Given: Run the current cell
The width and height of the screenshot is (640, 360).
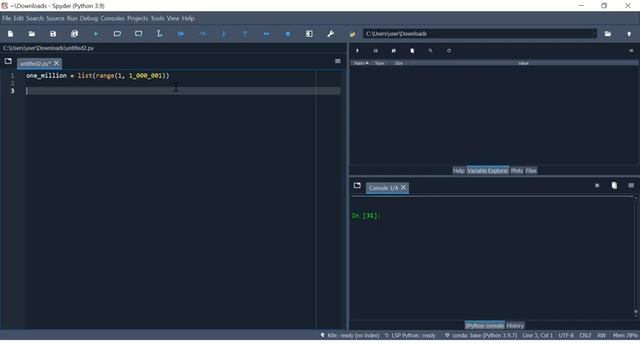Looking at the screenshot, I should click(117, 34).
